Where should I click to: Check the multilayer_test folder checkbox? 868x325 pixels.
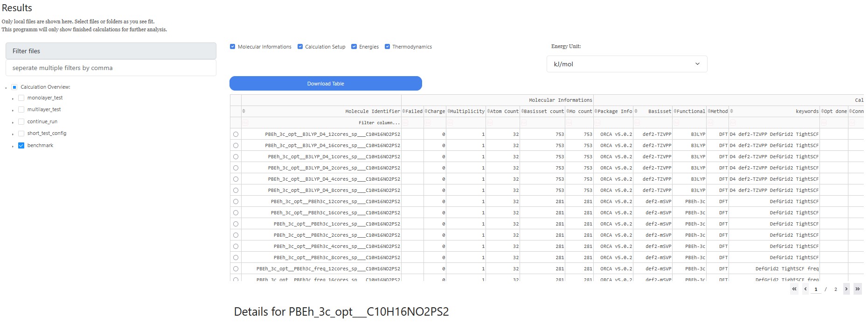pyautogui.click(x=21, y=109)
